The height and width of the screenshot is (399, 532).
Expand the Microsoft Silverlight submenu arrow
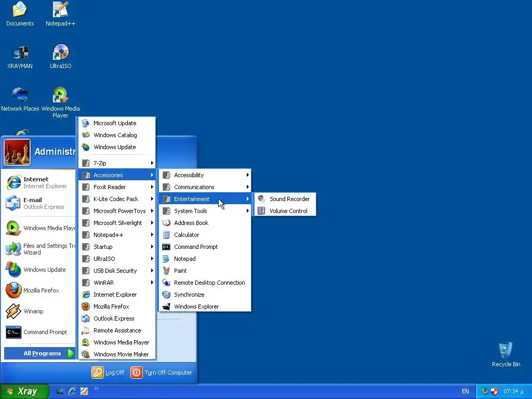152,223
